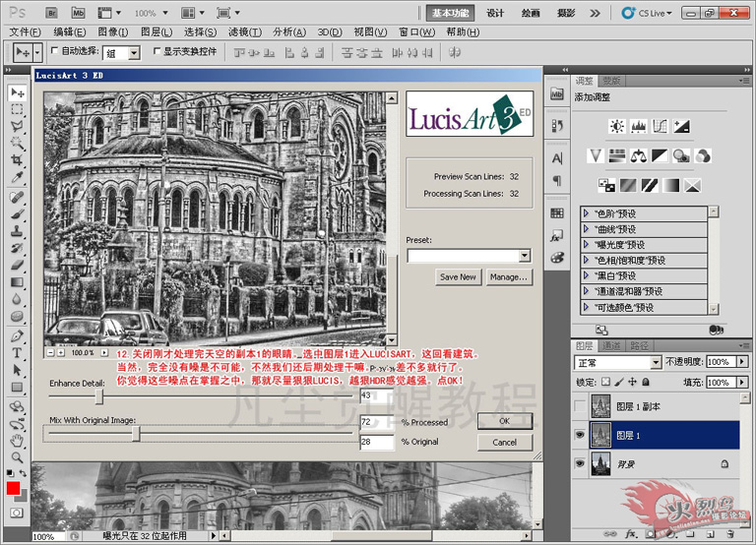
Task: Add a Black & White adjustment
Action: click(660, 156)
